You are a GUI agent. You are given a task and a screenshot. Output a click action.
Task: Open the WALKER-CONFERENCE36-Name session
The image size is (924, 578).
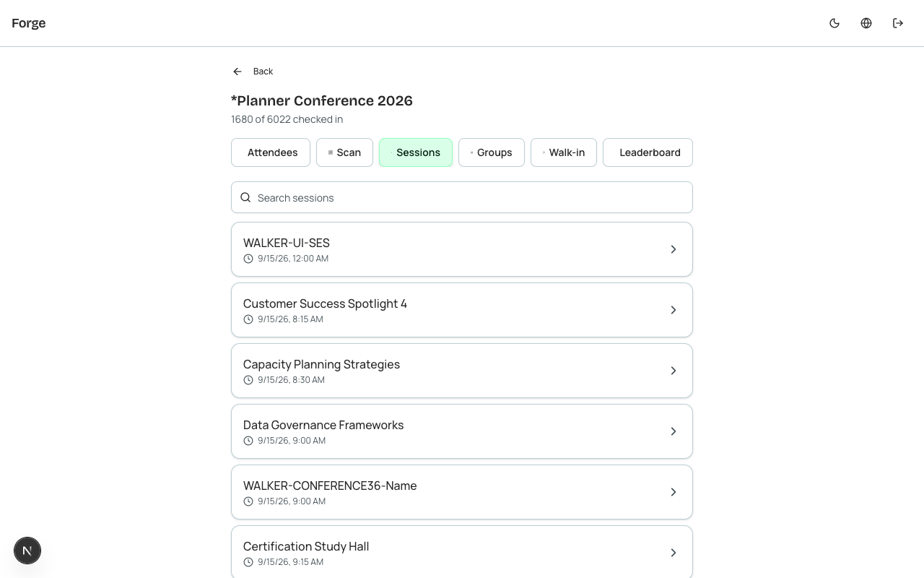462,492
